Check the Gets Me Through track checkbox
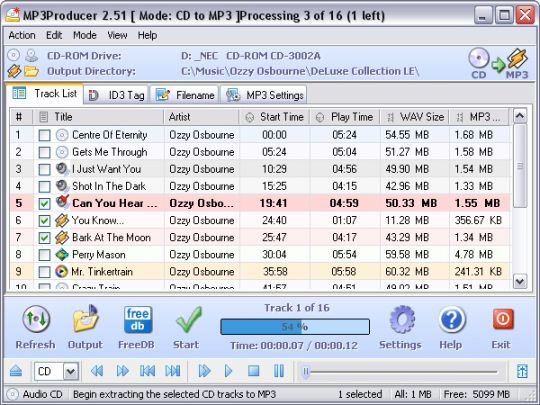The height and width of the screenshot is (405, 540). pos(44,152)
